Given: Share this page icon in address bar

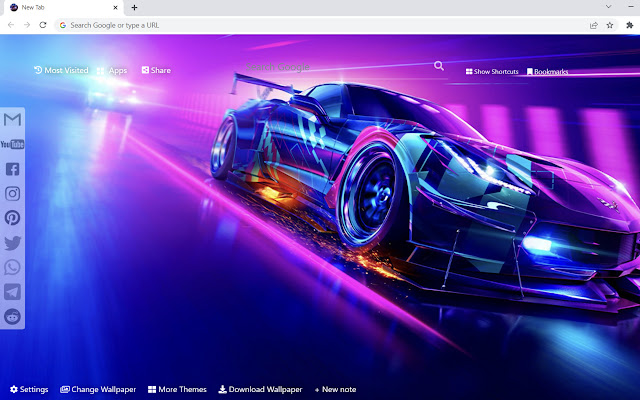Looking at the screenshot, I should (593, 25).
